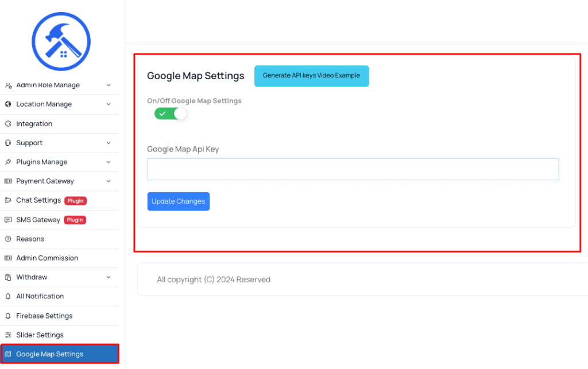The width and height of the screenshot is (588, 369).
Task: Click the chat bubble icon for Chat Settings
Action: click(8, 200)
